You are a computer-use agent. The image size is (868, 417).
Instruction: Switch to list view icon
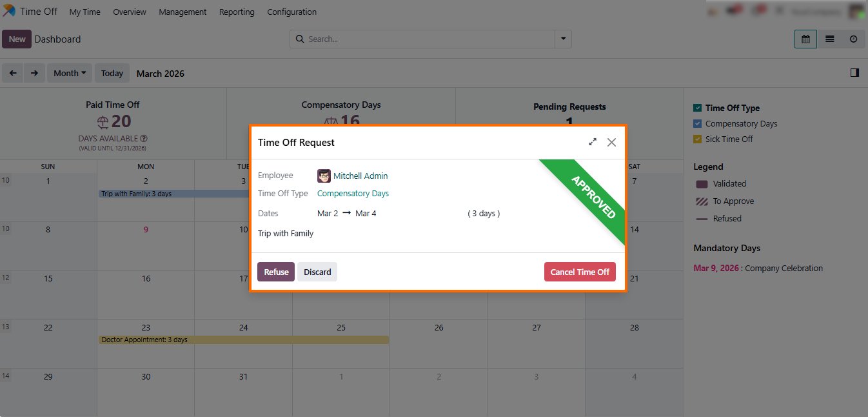point(830,39)
